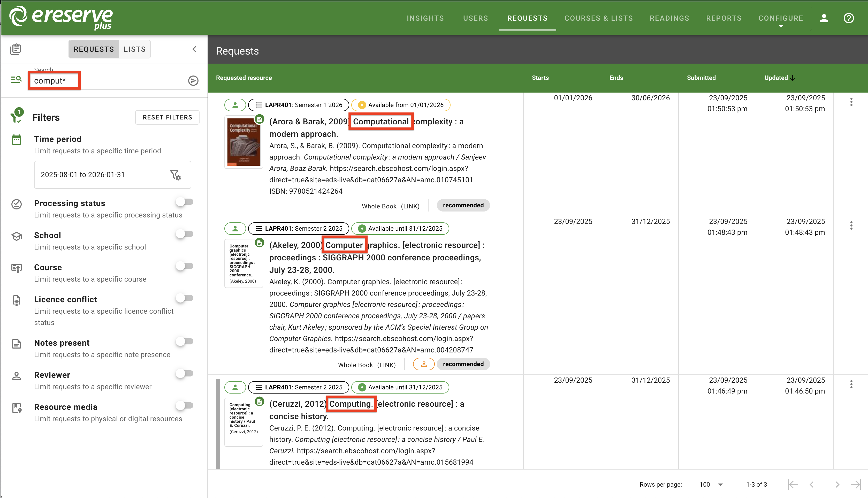Click the Computational Complexity book cover thumbnail
868x498 pixels.
[x=243, y=142]
